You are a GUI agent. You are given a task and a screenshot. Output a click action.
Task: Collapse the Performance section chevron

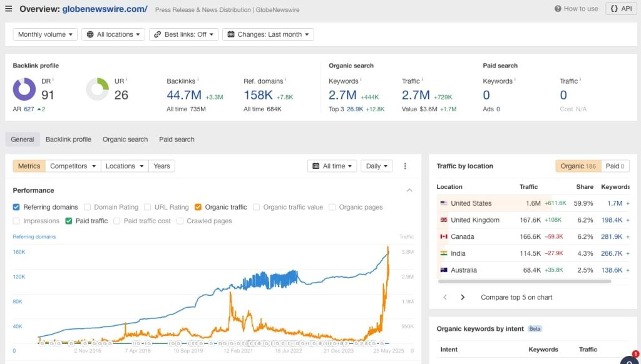pos(409,190)
